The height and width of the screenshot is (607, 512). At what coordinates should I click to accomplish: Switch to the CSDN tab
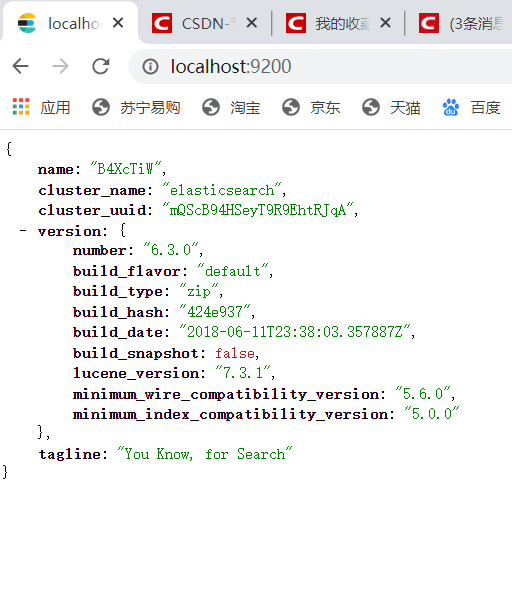click(x=205, y=24)
